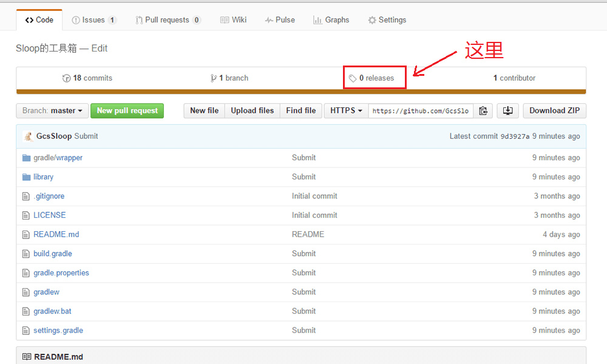The image size is (607, 364).
Task: Open the Branch: master dropdown
Action: (52, 110)
